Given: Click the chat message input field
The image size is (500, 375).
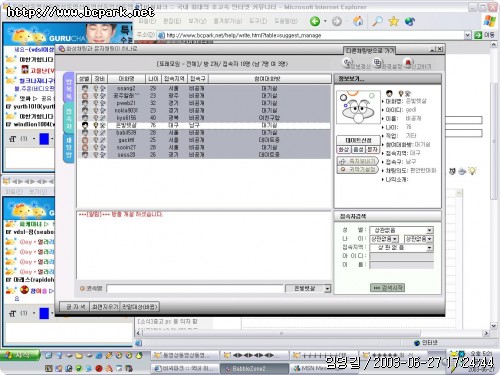Looking at the screenshot, I should (x=195, y=289).
